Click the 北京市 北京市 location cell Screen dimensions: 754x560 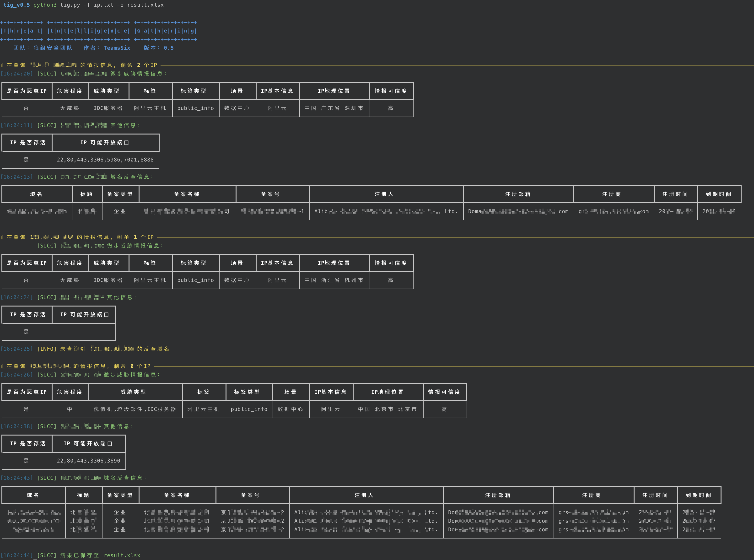pos(388,409)
